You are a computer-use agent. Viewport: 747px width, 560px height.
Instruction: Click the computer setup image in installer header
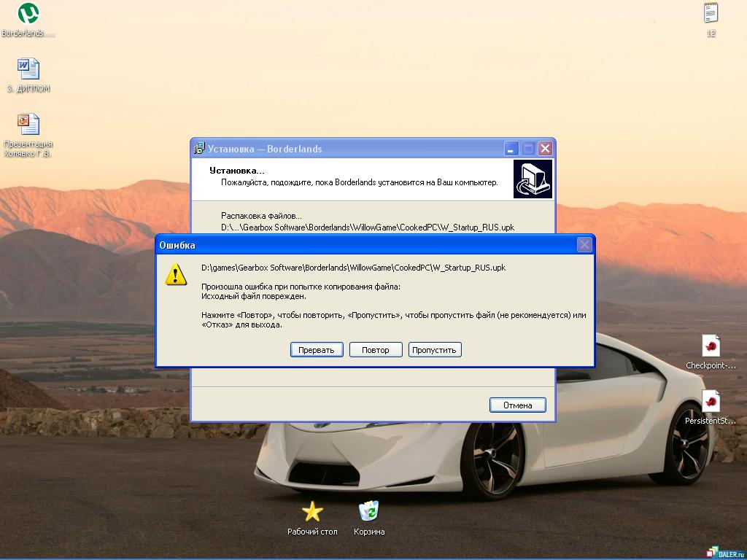(533, 179)
